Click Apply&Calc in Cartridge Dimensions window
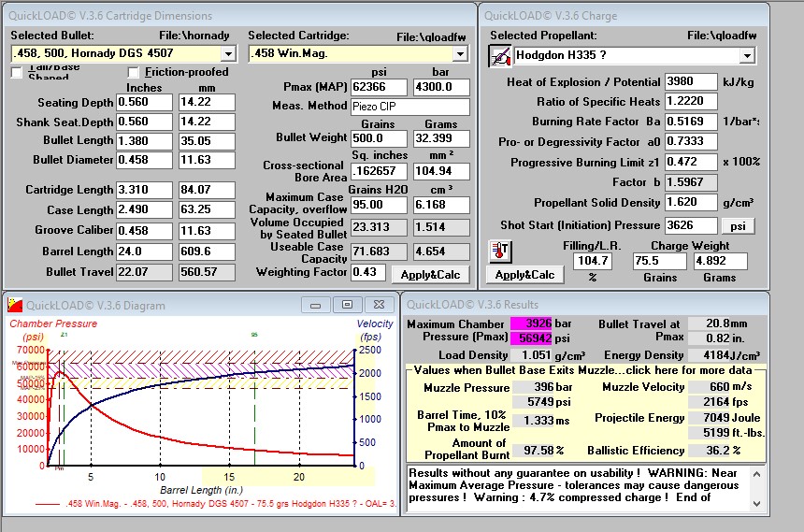Image resolution: width=804 pixels, height=532 pixels. tap(430, 275)
